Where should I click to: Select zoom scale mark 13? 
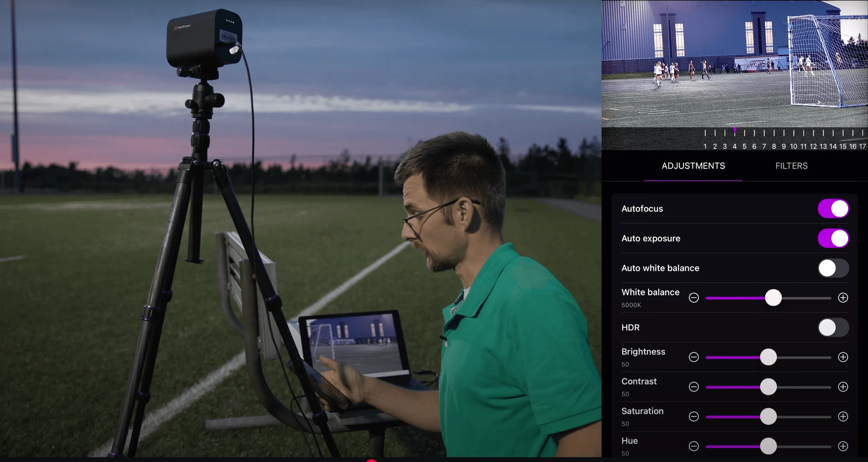823,146
